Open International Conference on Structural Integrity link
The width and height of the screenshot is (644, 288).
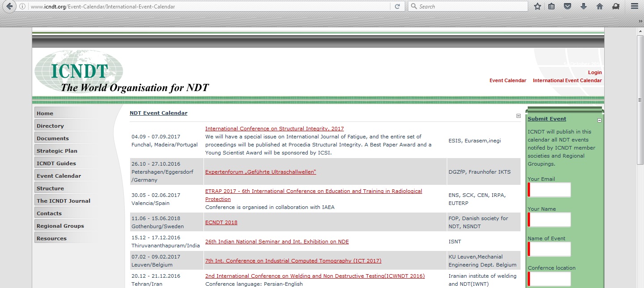[275, 129]
